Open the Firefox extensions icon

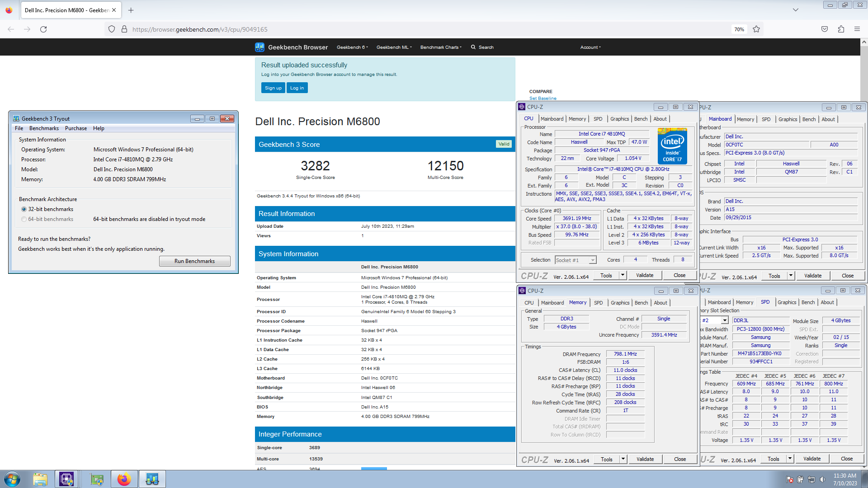[x=841, y=29]
